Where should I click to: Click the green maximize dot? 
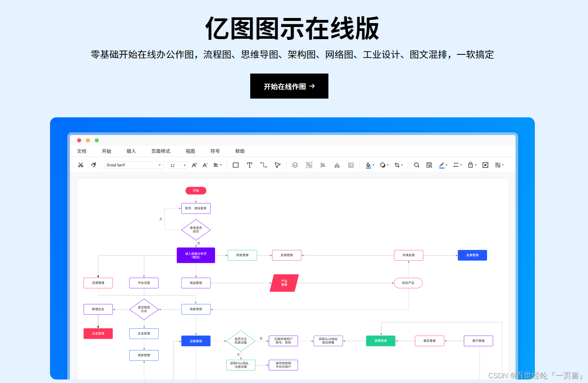click(x=97, y=140)
